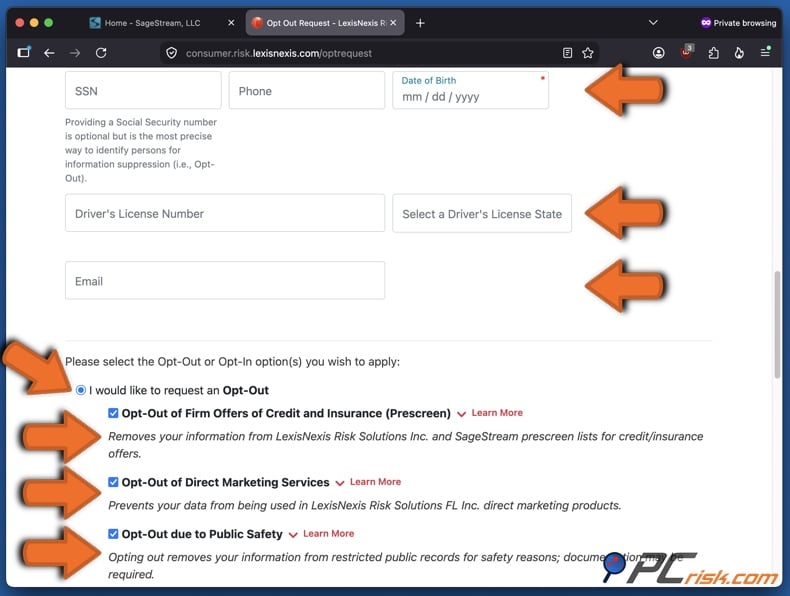Toggle Opt-Out of Direct Marketing Services checkbox

113,482
